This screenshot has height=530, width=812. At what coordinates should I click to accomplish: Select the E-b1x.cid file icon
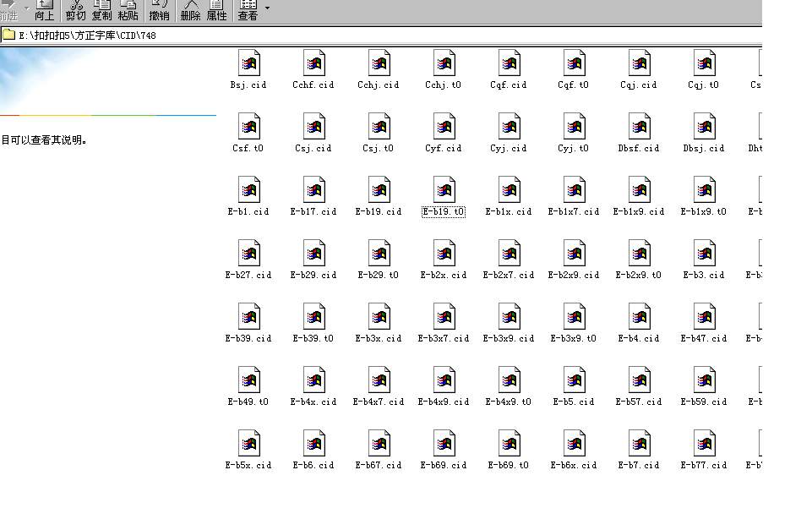point(510,189)
